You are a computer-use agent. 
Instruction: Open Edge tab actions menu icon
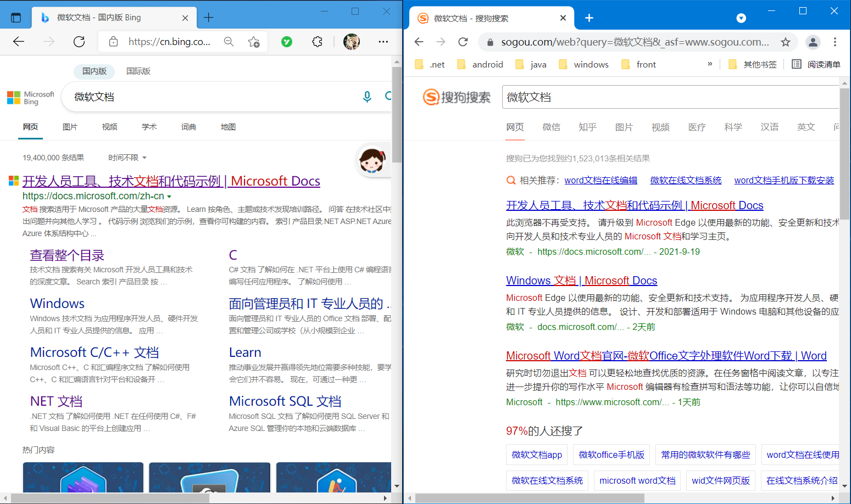click(16, 18)
